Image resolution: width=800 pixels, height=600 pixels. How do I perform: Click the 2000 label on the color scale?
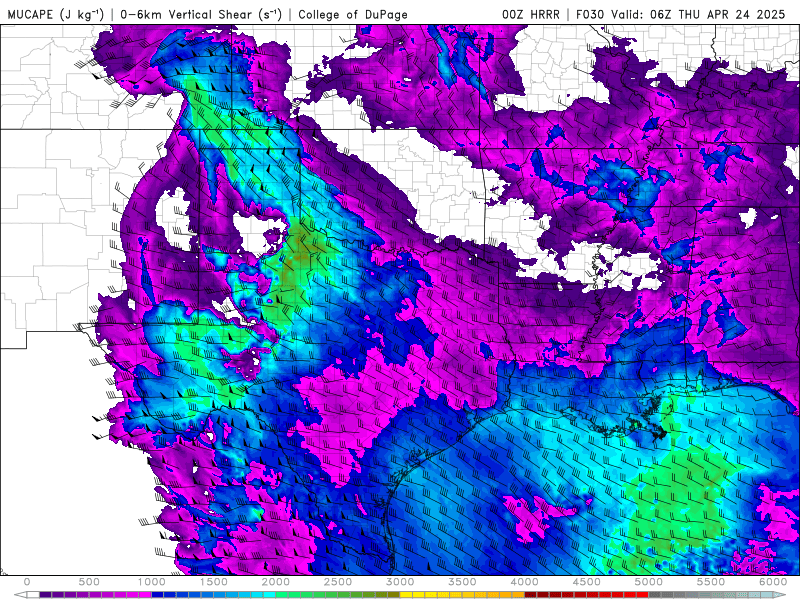tap(276, 582)
